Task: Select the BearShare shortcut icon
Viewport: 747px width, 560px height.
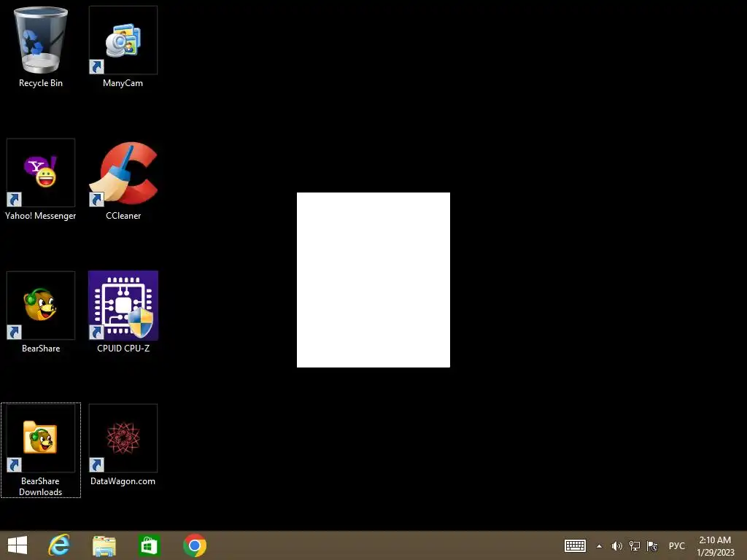Action: pyautogui.click(x=41, y=306)
